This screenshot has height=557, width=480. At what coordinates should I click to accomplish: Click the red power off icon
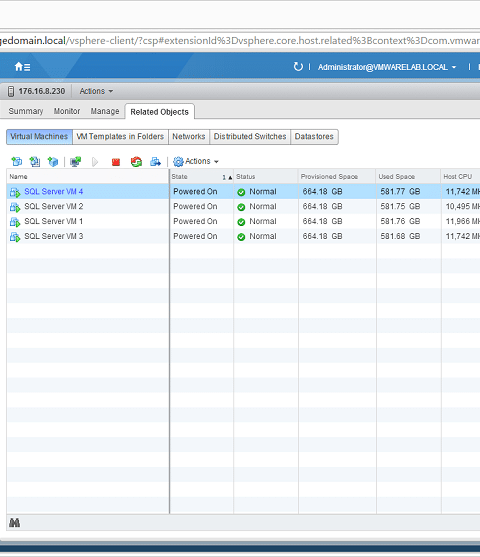116,162
